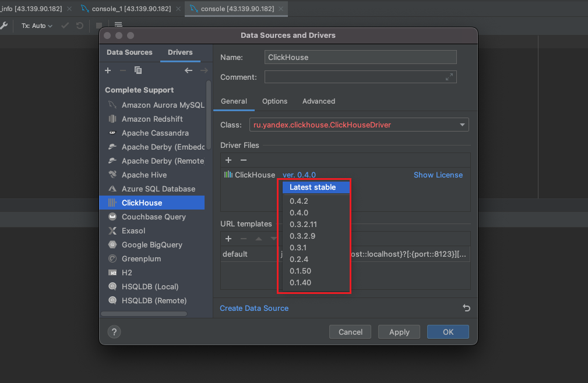Select the Azure SQL Database driver
Viewport: 588px width, 383px height.
coord(153,189)
